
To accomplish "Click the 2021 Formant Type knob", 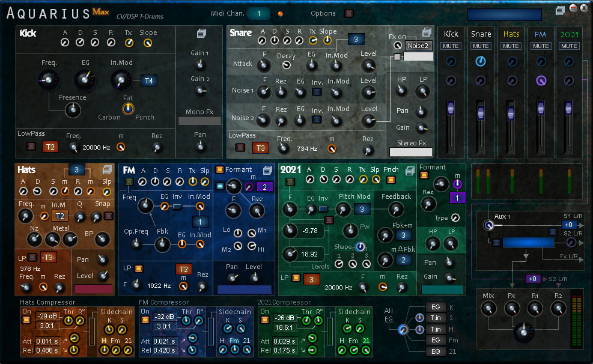I will [x=456, y=217].
